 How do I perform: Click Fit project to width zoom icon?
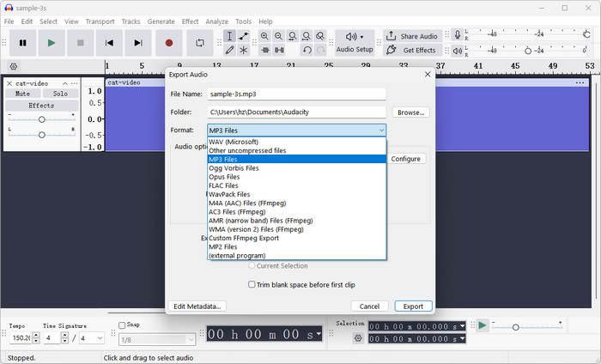307,36
